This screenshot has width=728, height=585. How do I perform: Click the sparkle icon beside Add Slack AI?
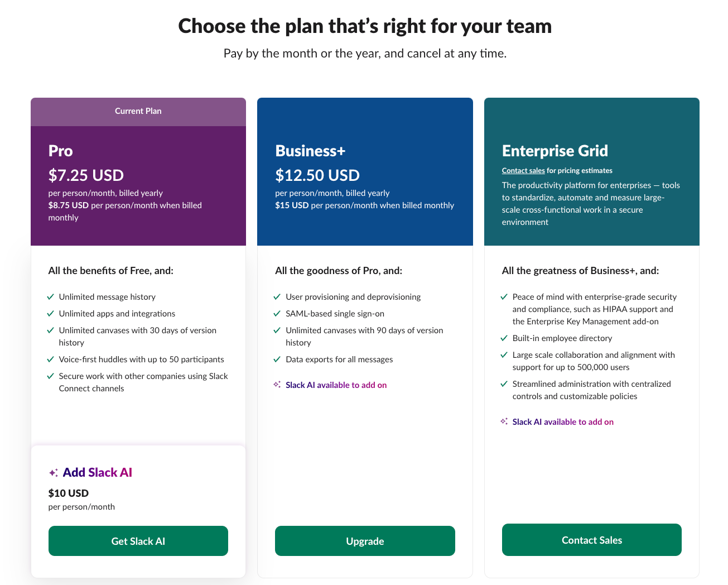pos(54,473)
